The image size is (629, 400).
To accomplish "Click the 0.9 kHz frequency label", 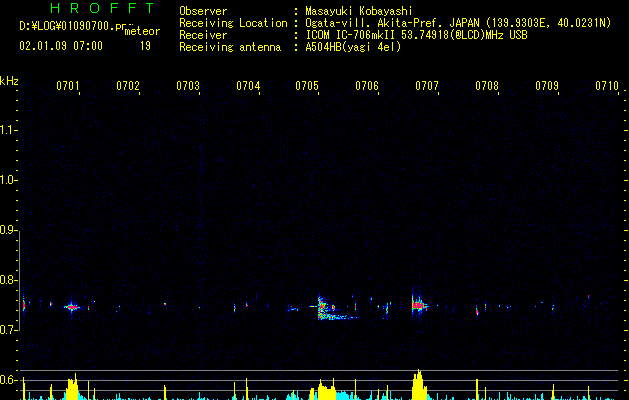I will (x=9, y=230).
